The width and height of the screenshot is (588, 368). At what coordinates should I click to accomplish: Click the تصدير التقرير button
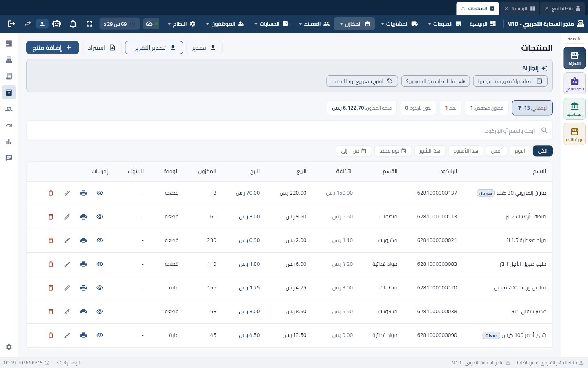click(154, 48)
